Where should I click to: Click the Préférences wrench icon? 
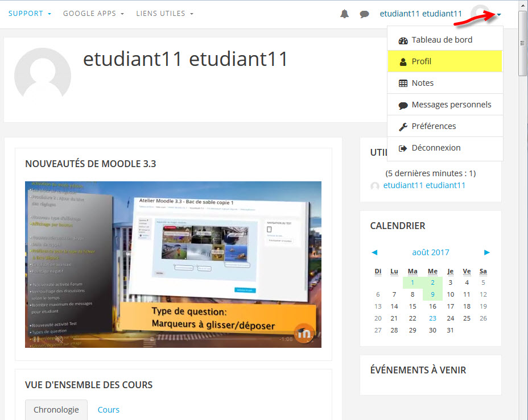(403, 126)
